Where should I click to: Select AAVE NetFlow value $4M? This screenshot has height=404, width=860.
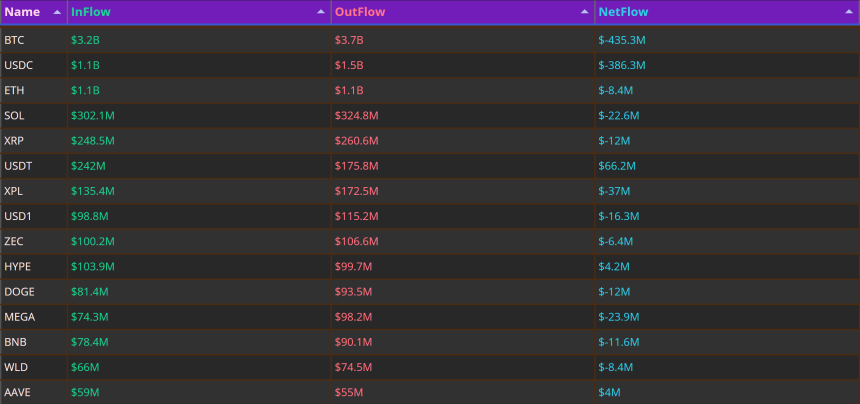click(609, 392)
